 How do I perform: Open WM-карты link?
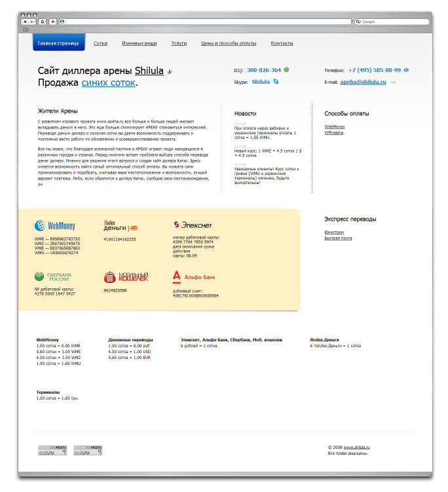(x=334, y=133)
